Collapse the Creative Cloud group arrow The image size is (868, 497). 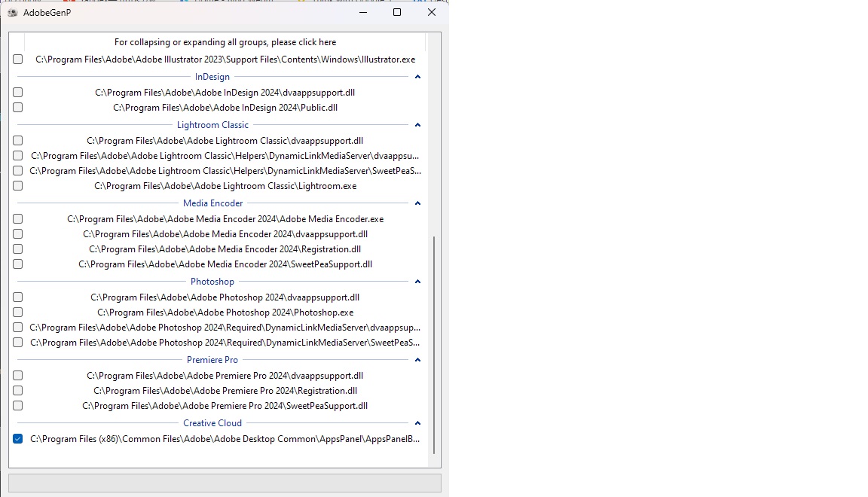[418, 423]
